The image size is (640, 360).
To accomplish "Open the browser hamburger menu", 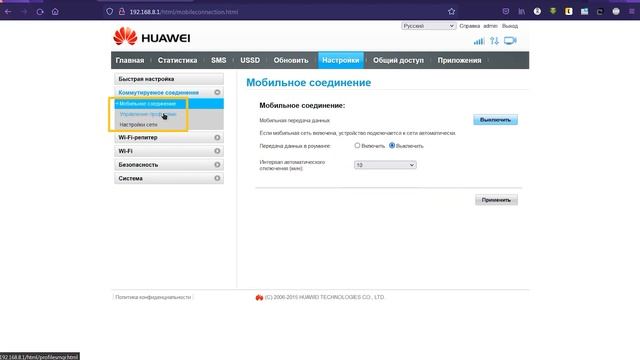I will [x=631, y=11].
